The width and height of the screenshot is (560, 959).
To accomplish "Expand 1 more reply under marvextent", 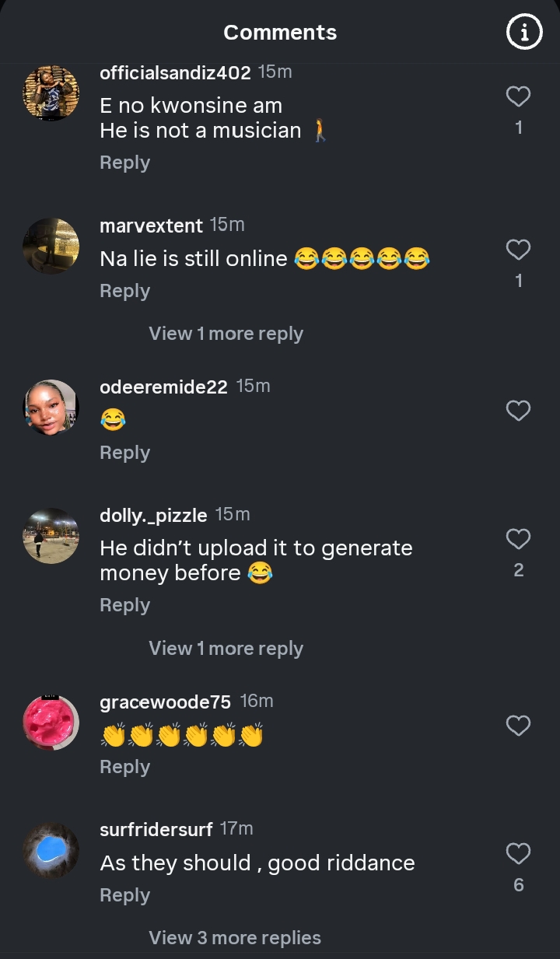I will (226, 334).
